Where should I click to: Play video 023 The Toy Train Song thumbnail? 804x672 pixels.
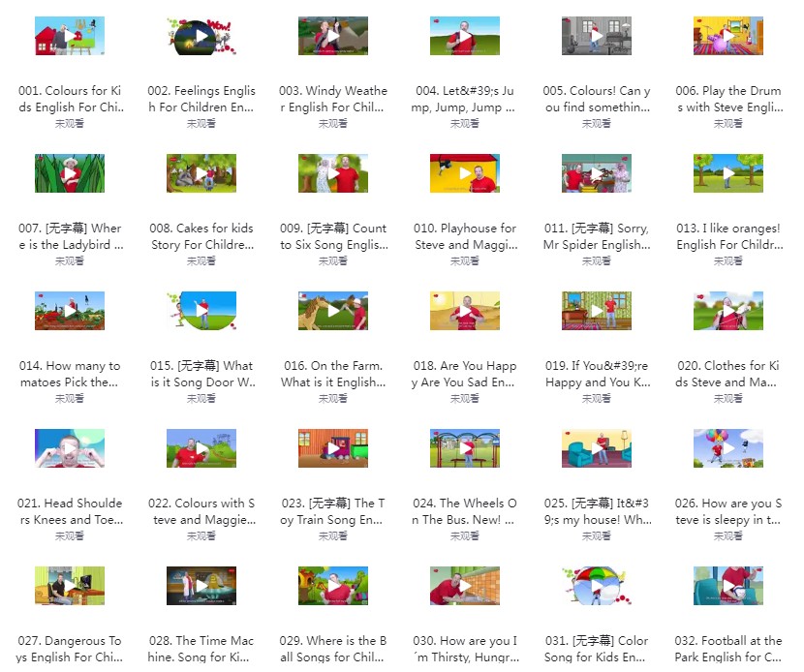[333, 448]
